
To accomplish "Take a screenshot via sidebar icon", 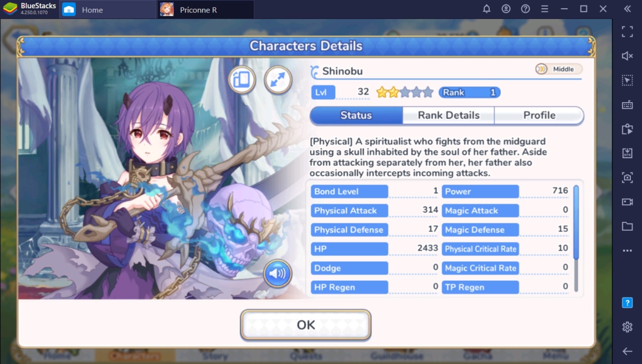I will pos(627,178).
